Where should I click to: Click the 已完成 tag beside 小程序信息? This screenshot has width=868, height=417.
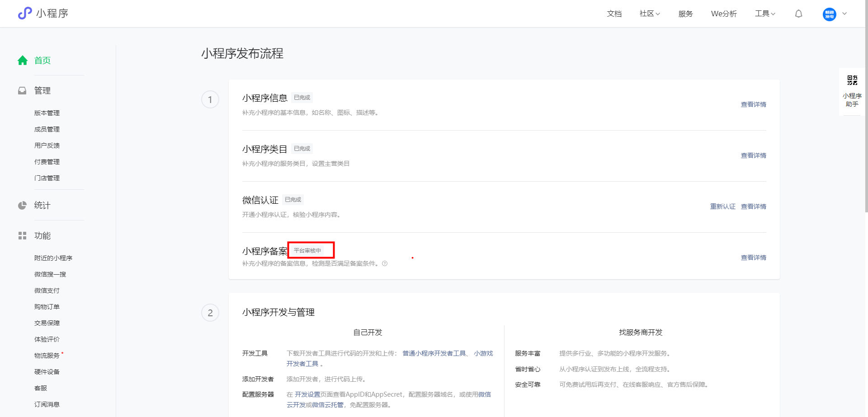(302, 98)
